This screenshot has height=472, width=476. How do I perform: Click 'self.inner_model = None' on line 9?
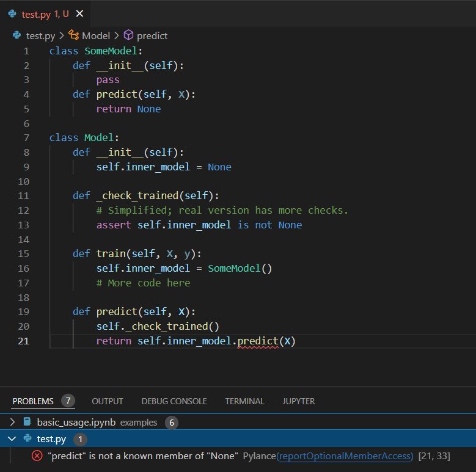(x=164, y=167)
